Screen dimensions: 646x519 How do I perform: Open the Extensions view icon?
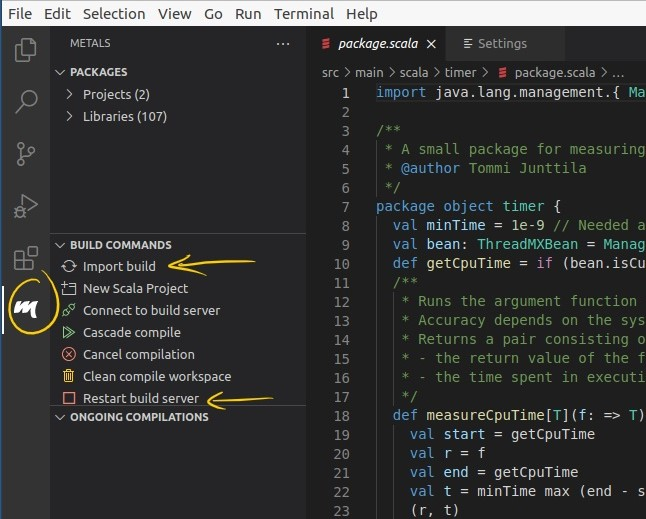[x=26, y=258]
